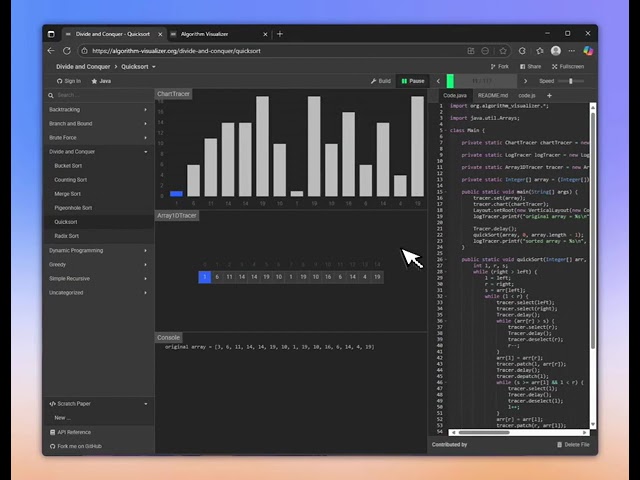The image size is (640, 480).
Task: Open Counting Sort algorithm
Action: (x=98, y=180)
